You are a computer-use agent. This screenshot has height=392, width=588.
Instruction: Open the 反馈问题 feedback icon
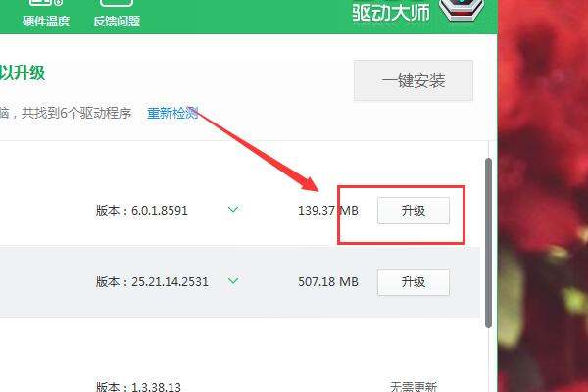coord(117,13)
